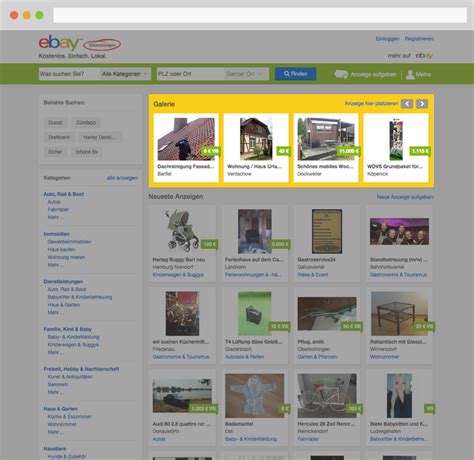Select the Dienstleistungen category heading
This screenshot has width=474, height=460.
[63, 282]
